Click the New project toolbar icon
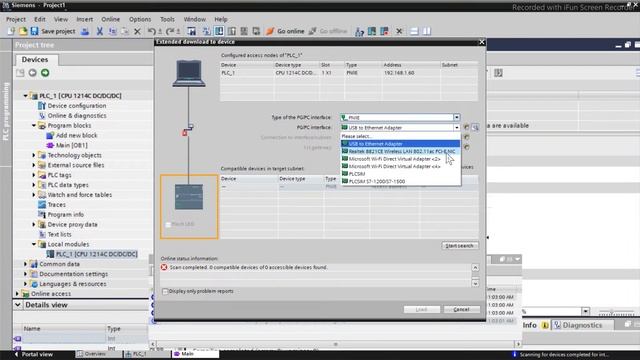Image resolution: width=640 pixels, height=360 pixels. coord(11,31)
